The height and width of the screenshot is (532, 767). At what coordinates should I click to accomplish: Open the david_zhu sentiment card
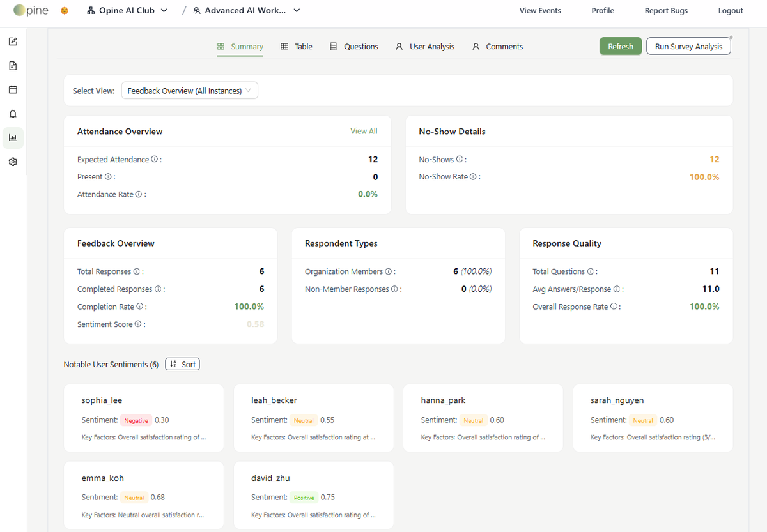[314, 495]
